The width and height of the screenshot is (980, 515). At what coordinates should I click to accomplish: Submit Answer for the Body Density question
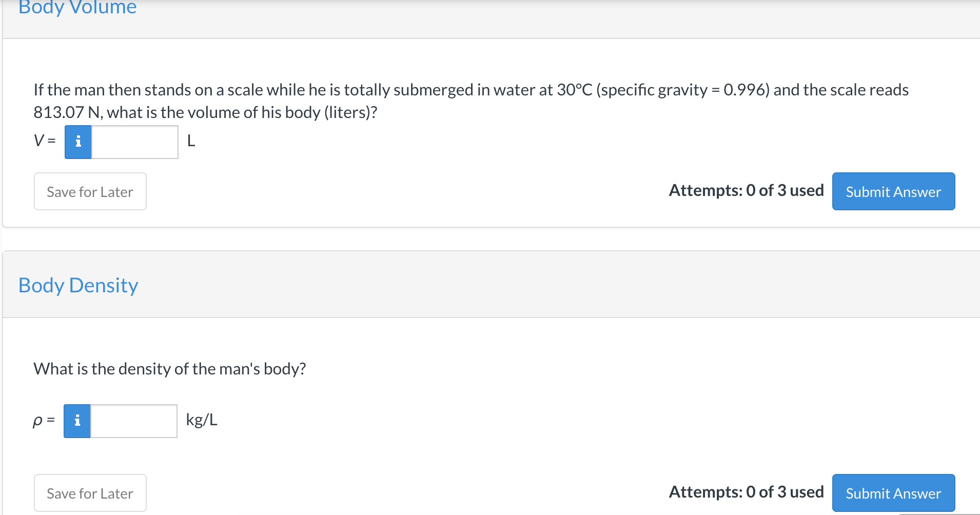[893, 493]
